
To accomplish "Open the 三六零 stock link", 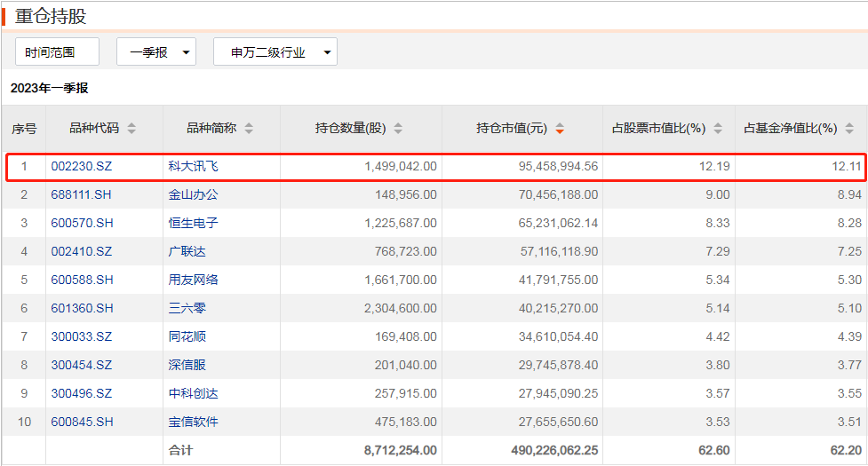I will [x=187, y=308].
